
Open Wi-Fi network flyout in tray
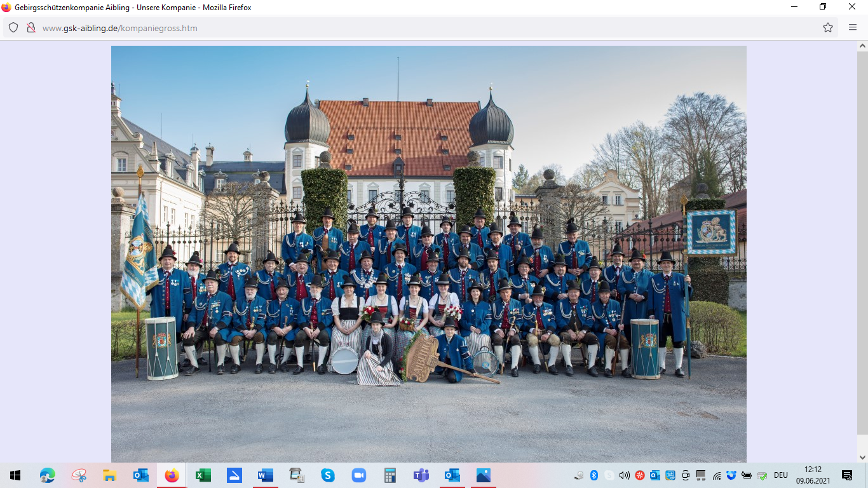[x=717, y=475]
